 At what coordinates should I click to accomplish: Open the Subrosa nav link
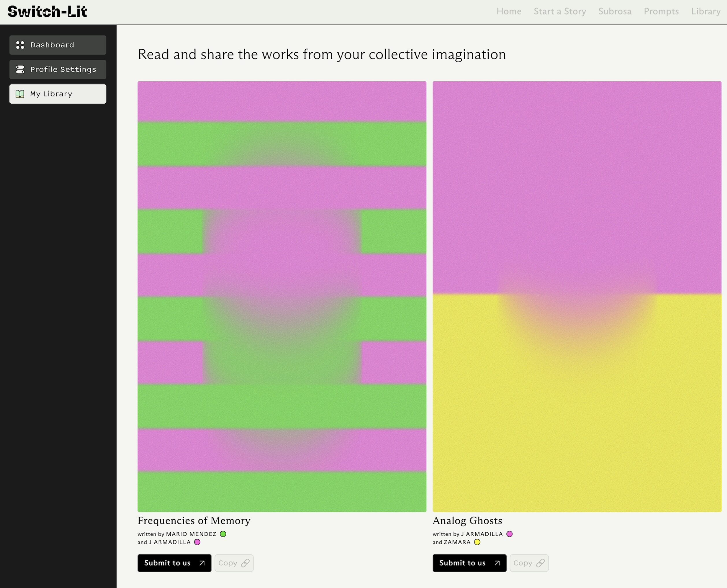point(615,12)
